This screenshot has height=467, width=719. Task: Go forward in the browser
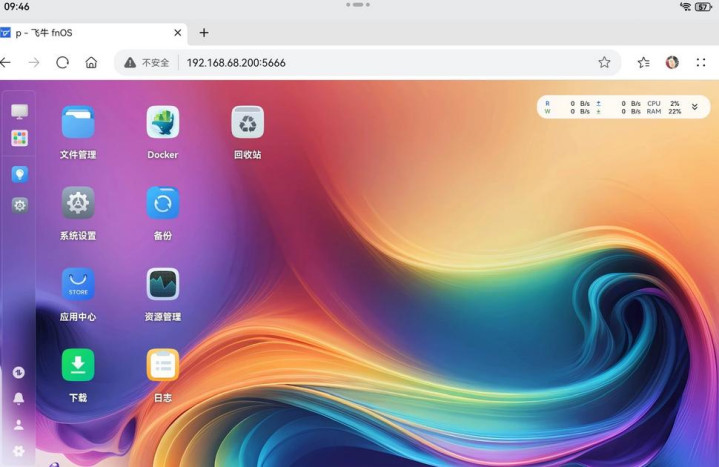coord(34,62)
